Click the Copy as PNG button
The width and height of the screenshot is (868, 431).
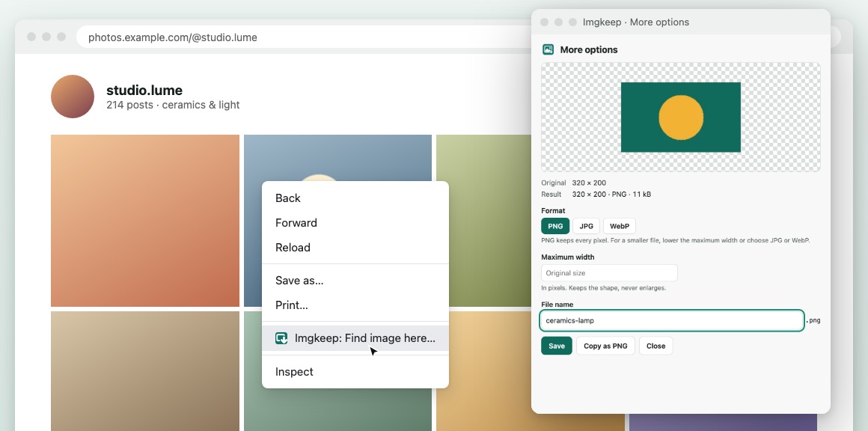click(x=605, y=346)
